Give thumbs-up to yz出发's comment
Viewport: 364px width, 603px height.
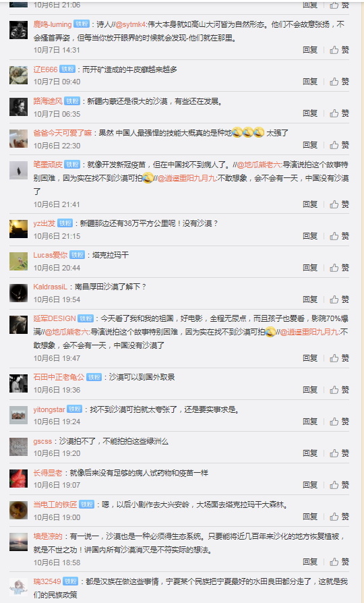click(340, 236)
